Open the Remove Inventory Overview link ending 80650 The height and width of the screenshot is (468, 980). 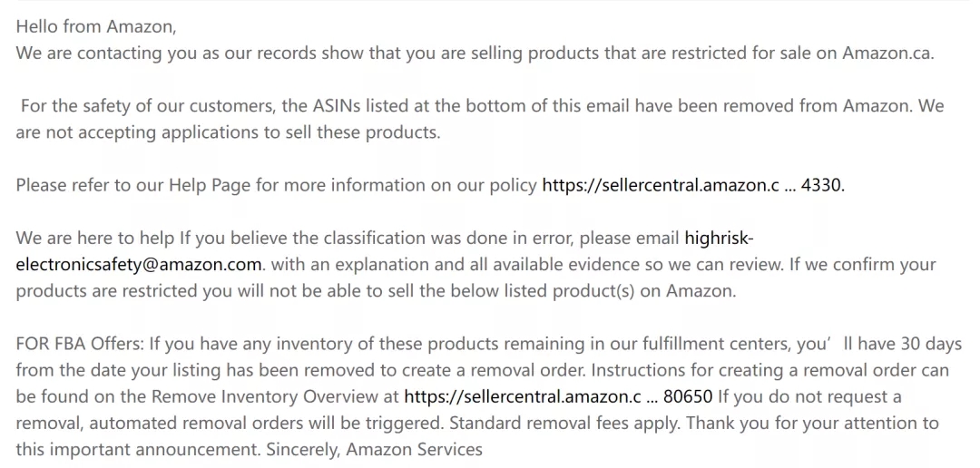(x=558, y=396)
